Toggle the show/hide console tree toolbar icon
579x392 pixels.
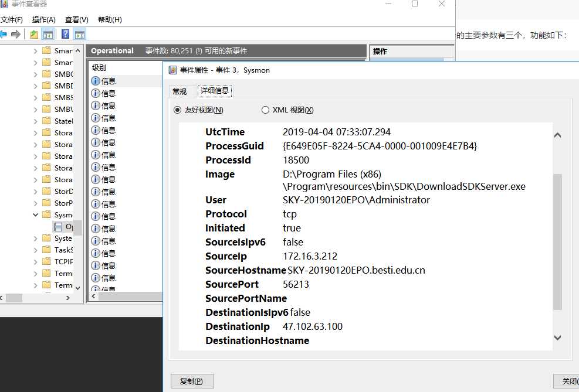[48, 35]
